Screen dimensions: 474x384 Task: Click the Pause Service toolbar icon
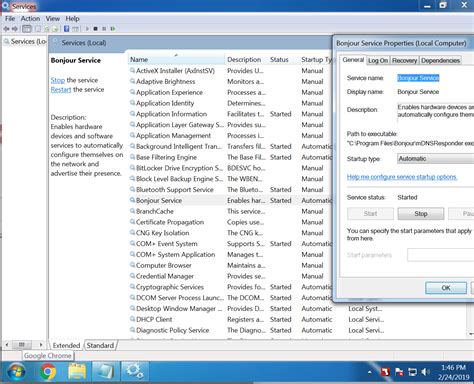point(104,29)
